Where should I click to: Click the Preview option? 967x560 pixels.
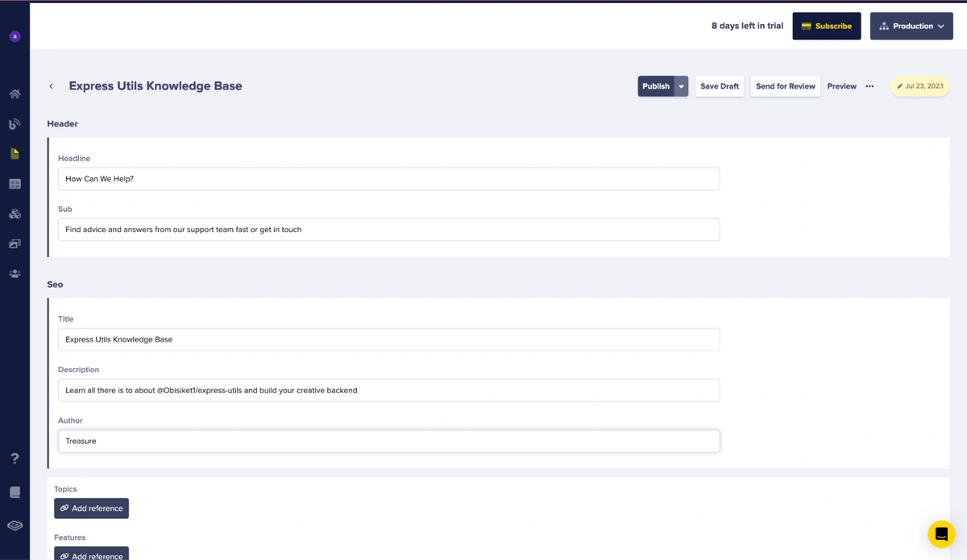841,86
